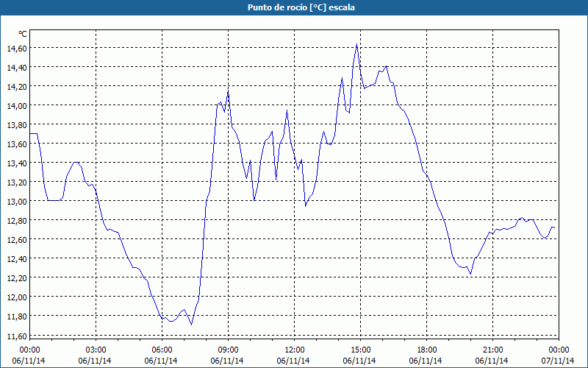Click the 09:00 x-axis time
This screenshot has width=588, height=368.
[228, 350]
